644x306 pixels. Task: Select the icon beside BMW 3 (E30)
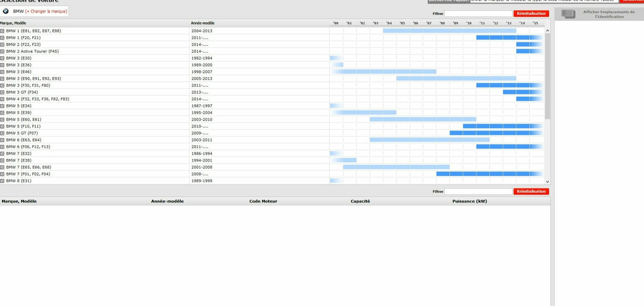click(x=2, y=58)
